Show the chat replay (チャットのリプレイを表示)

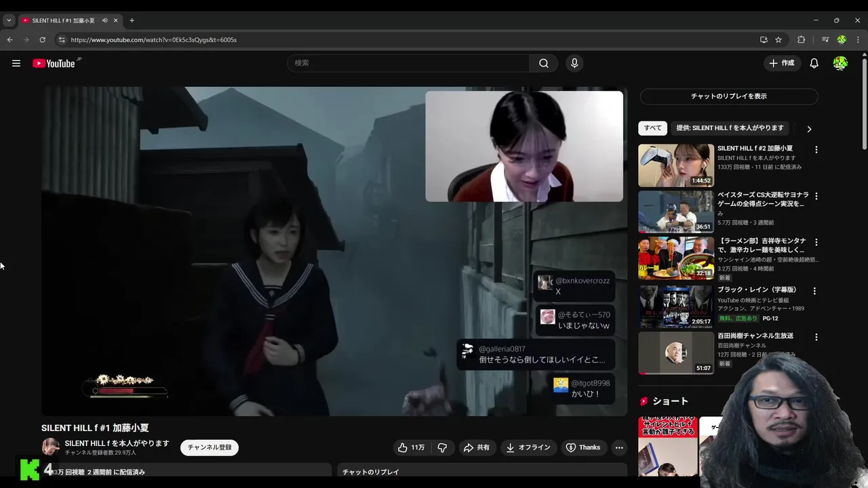click(x=729, y=96)
